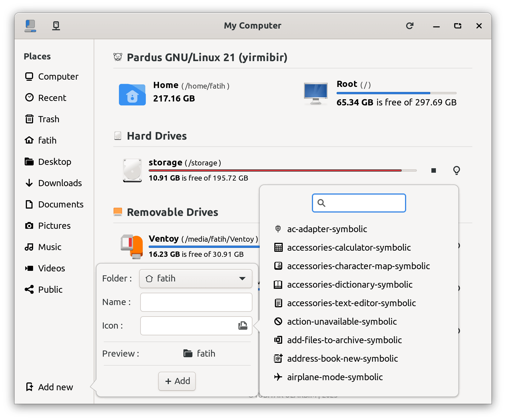The image size is (506, 420).
Task: Click the icon search box
Action: click(x=359, y=203)
